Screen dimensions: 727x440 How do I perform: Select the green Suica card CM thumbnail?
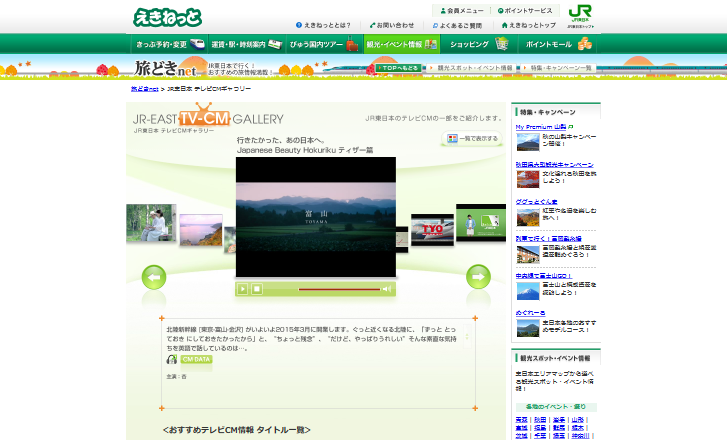(x=481, y=223)
